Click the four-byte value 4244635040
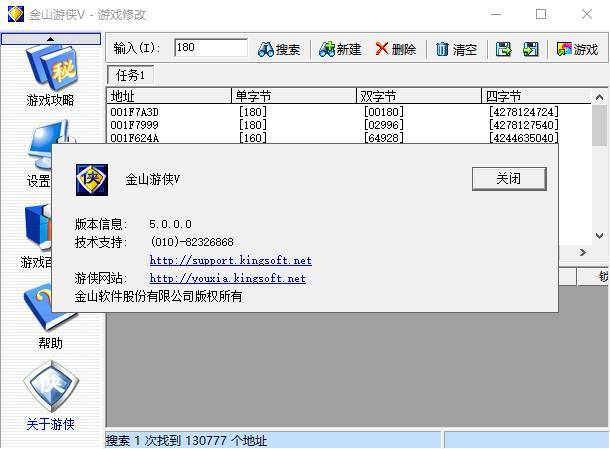 pos(524,138)
